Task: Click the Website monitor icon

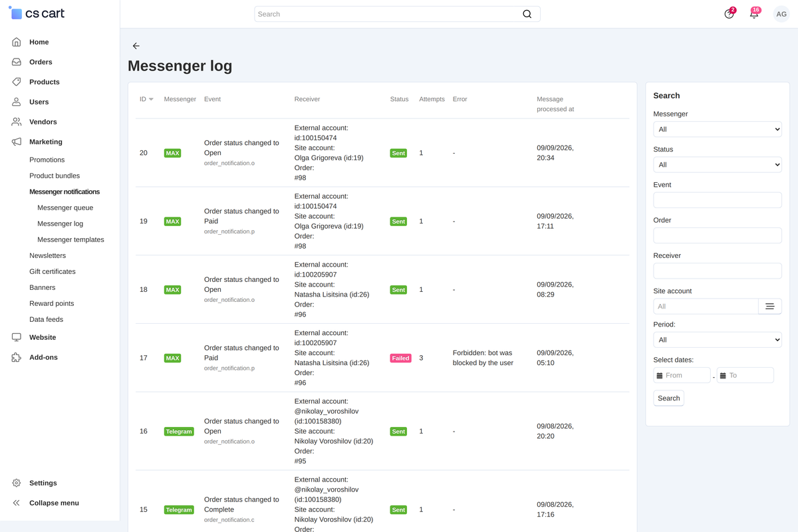Action: 17,337
